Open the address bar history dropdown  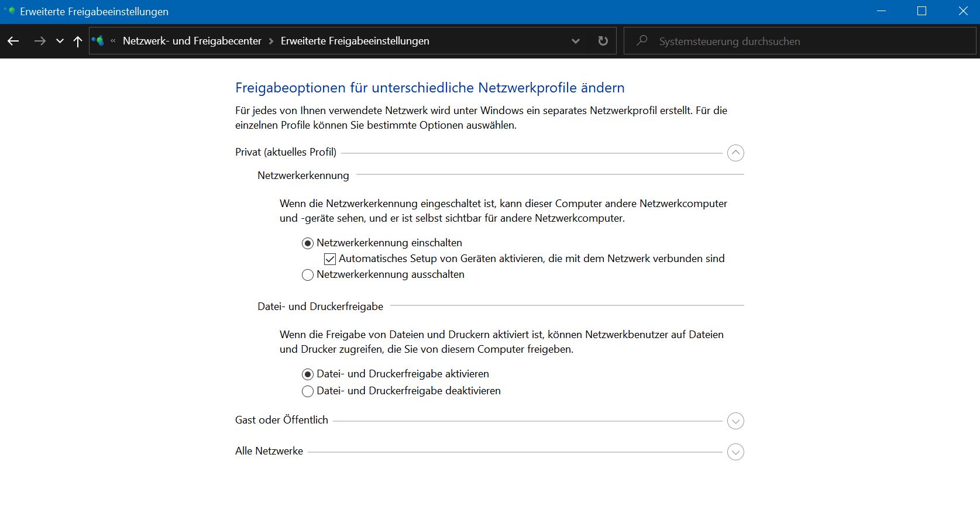point(576,41)
